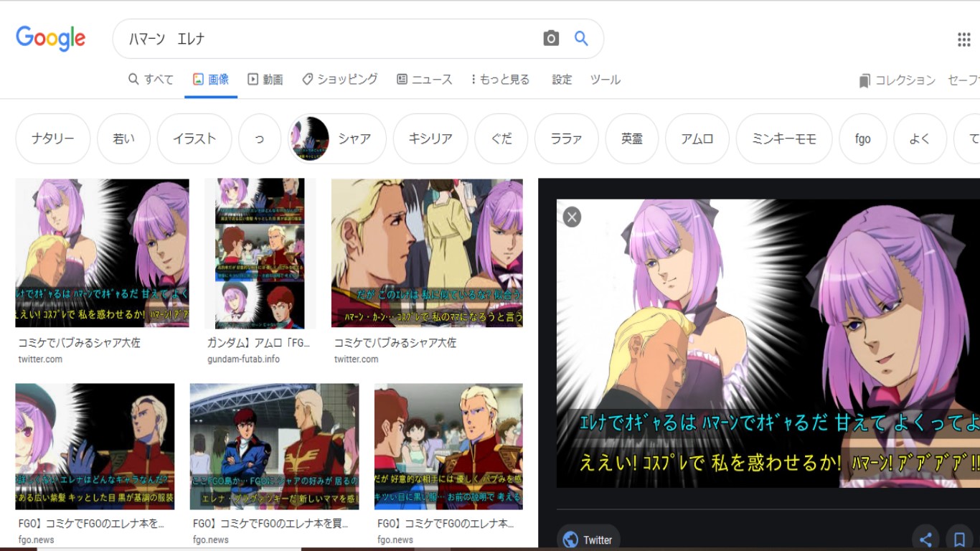Click the Twitter source button in preview

coord(588,540)
